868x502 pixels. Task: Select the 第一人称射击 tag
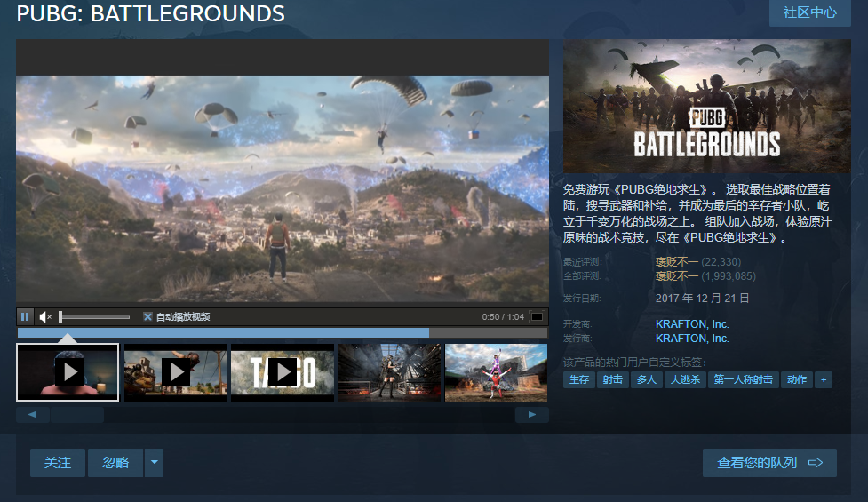(743, 379)
